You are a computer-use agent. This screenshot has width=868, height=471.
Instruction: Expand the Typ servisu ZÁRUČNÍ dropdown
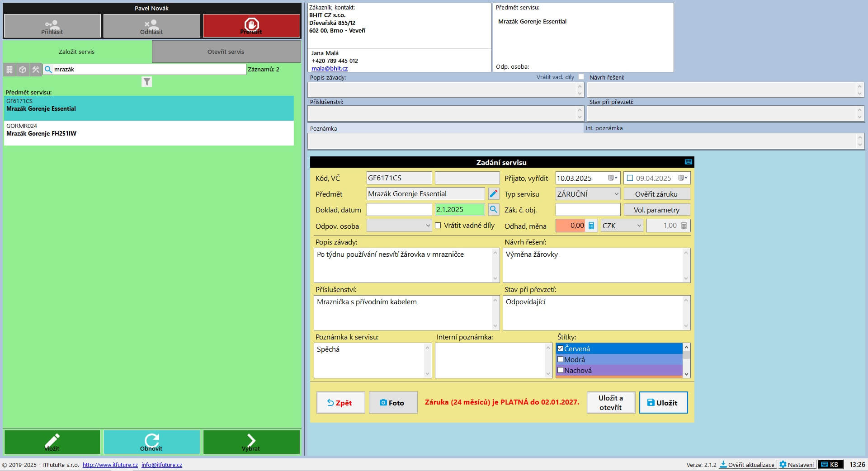[616, 194]
